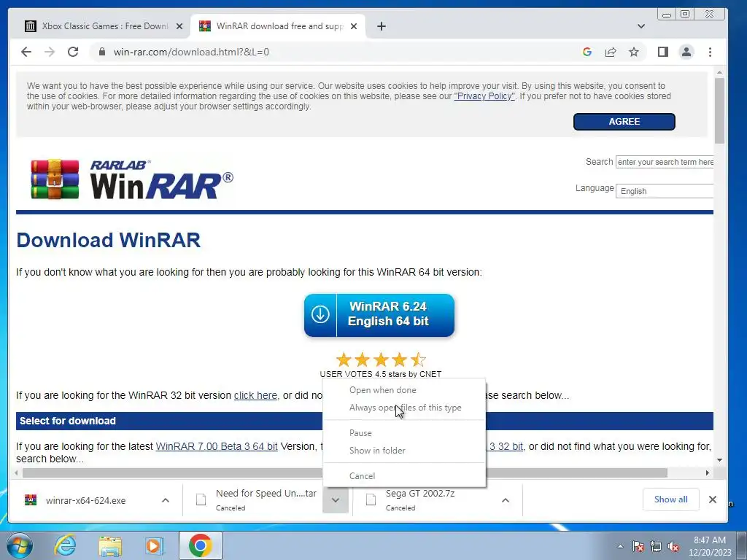Screen dimensions: 747x560
Task: Close the downloads bar
Action: (x=712, y=499)
